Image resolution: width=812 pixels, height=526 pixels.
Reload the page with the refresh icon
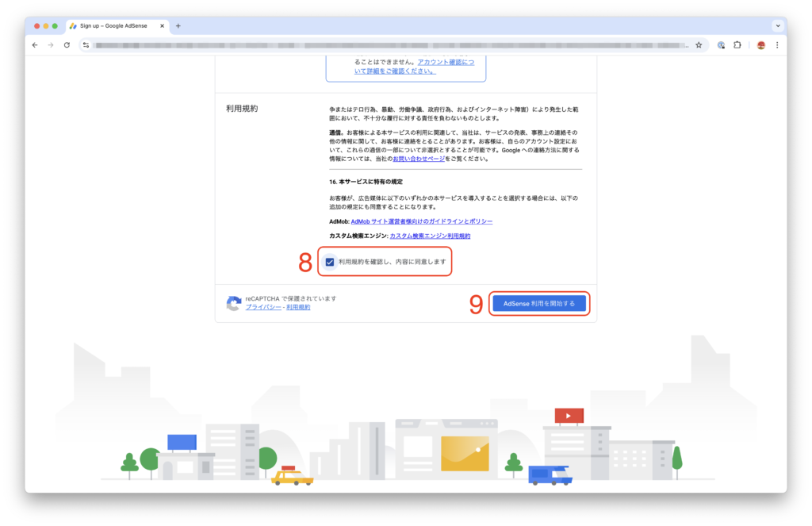[67, 45]
